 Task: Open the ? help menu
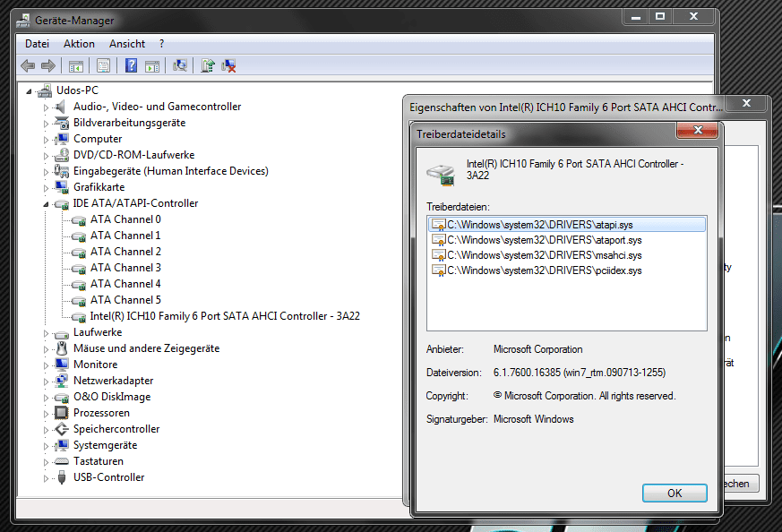pyautogui.click(x=161, y=44)
